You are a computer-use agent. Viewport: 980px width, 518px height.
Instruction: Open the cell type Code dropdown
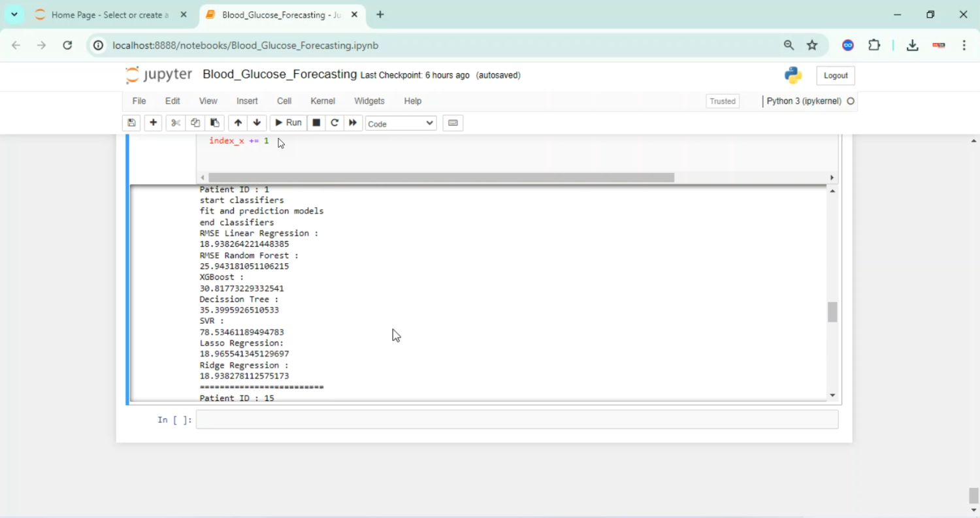pyautogui.click(x=400, y=123)
